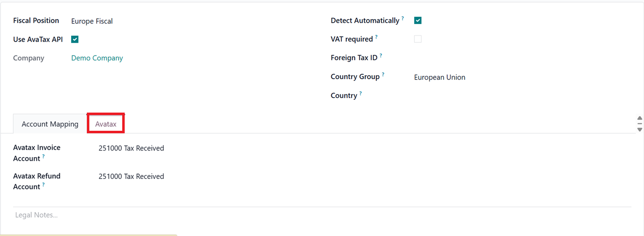Click the scroll down arrow at right edge
Image resolution: width=644 pixels, height=236 pixels.
pyautogui.click(x=640, y=129)
